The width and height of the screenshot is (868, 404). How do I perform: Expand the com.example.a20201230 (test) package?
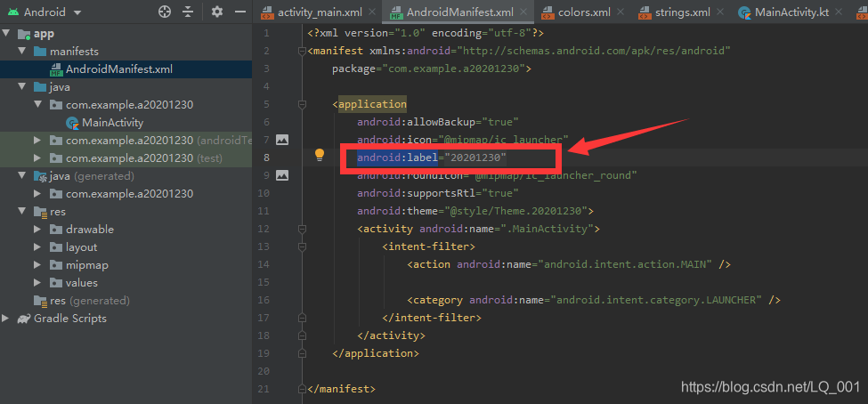pyautogui.click(x=37, y=158)
